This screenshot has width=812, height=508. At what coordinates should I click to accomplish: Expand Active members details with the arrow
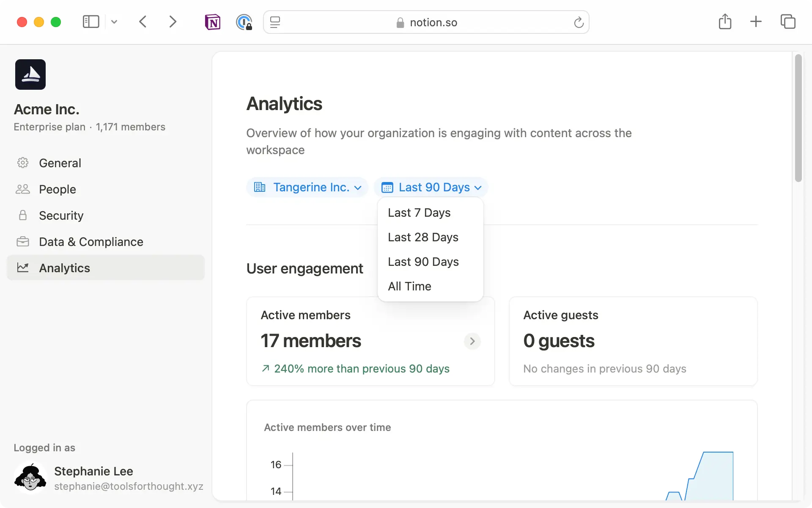coord(472,341)
